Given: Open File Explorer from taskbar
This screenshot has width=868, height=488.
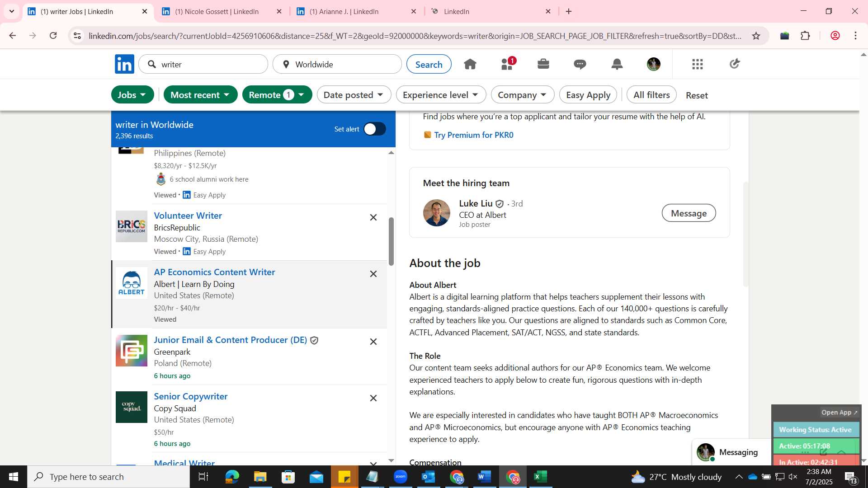Looking at the screenshot, I should [x=260, y=477].
